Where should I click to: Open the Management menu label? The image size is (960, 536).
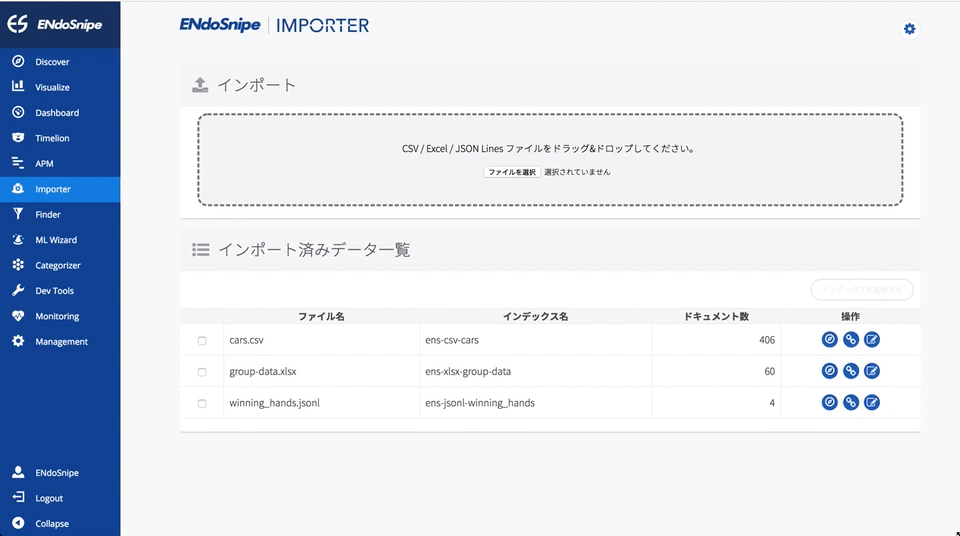tap(61, 342)
